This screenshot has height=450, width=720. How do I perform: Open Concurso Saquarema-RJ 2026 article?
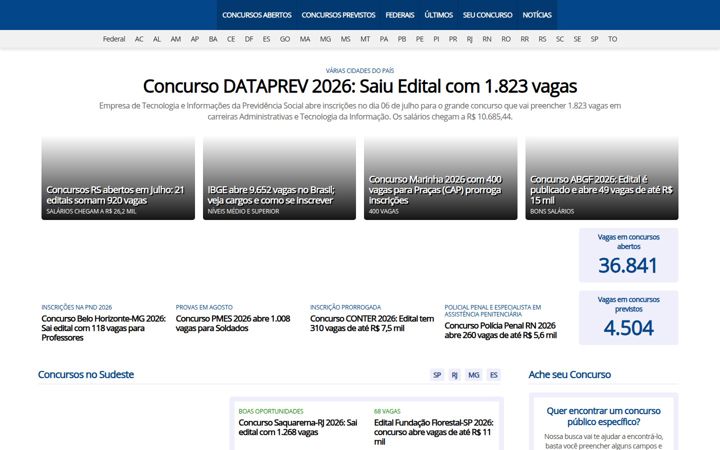click(298, 428)
